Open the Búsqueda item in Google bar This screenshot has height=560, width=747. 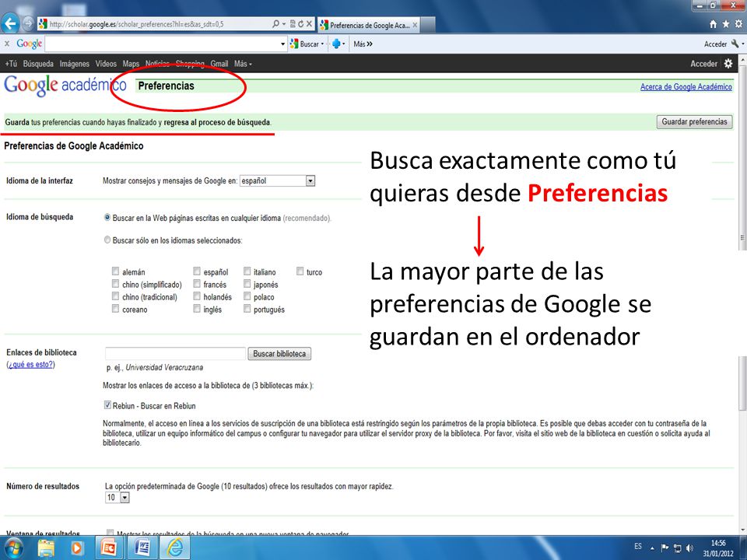[38, 63]
